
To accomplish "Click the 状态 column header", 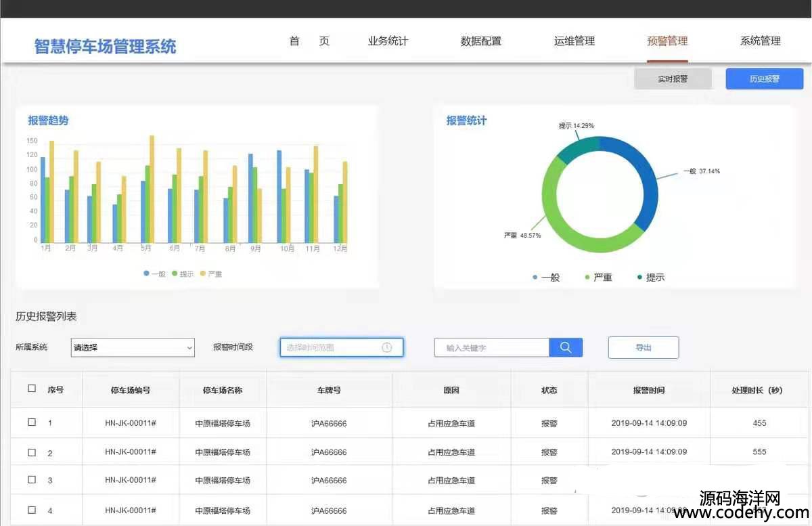I will pos(549,390).
